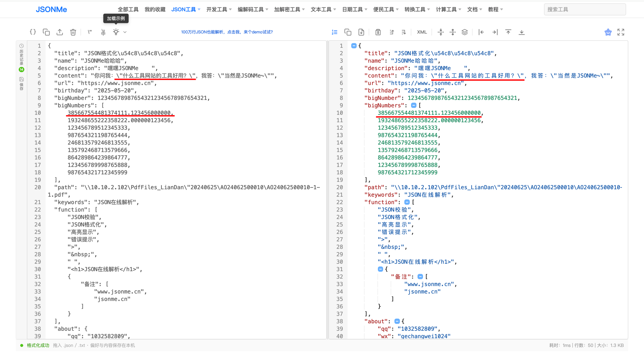
Task: Click the upload file icon
Action: [x=60, y=32]
